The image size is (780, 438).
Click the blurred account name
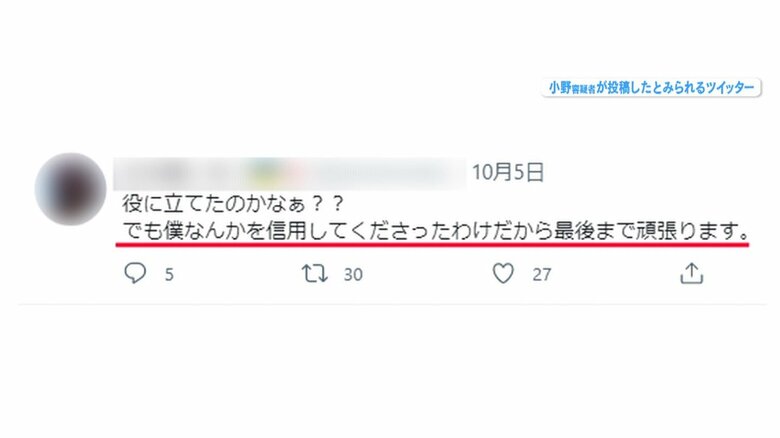tap(290, 173)
